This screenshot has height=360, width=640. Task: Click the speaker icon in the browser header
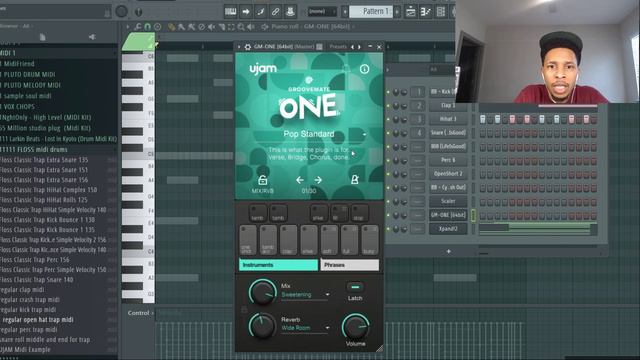92,37
